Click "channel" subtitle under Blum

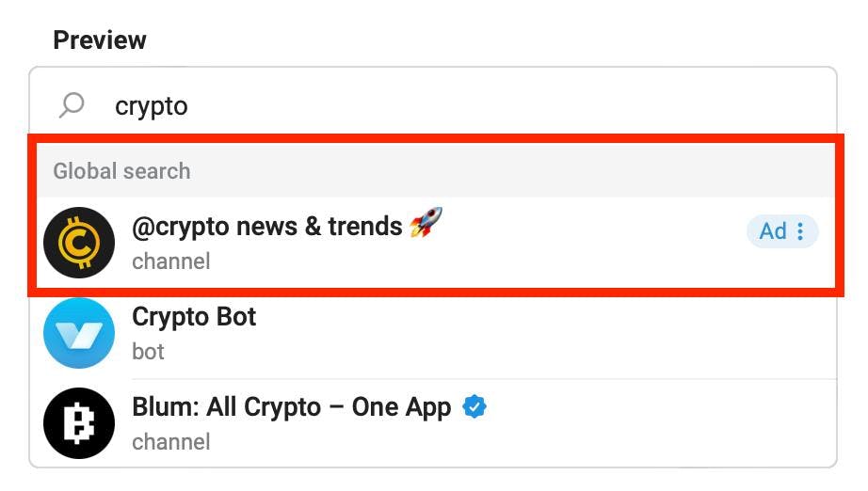pos(170,442)
